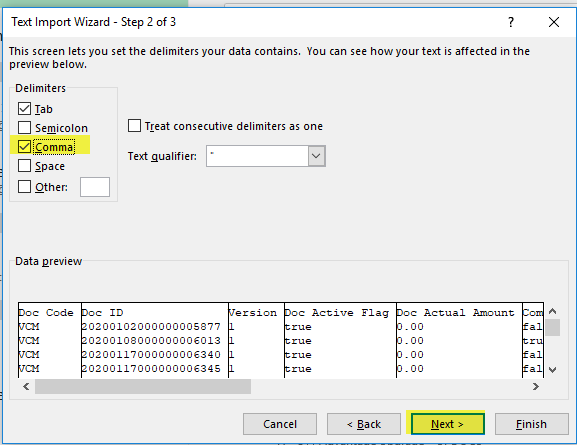Click preview horizontal scroll left arrow
This screenshot has height=445, width=577.
click(26, 386)
